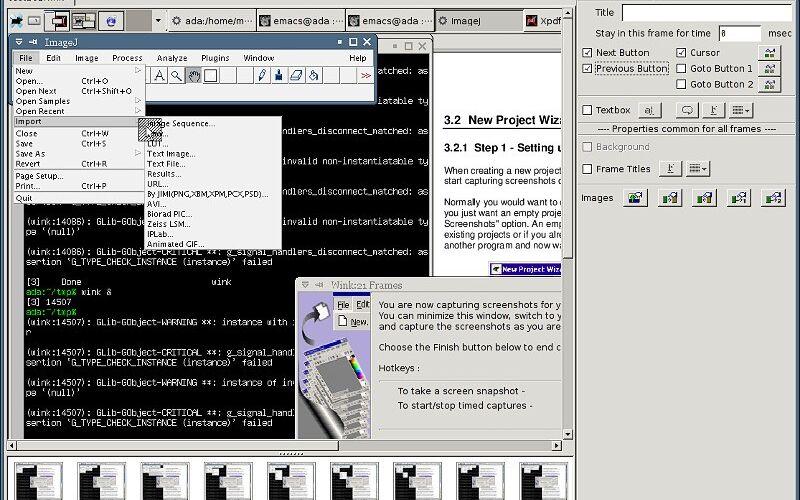Click the frame view scrollbar down arrow
Viewport: 800px width, 500px height.
[x=568, y=435]
